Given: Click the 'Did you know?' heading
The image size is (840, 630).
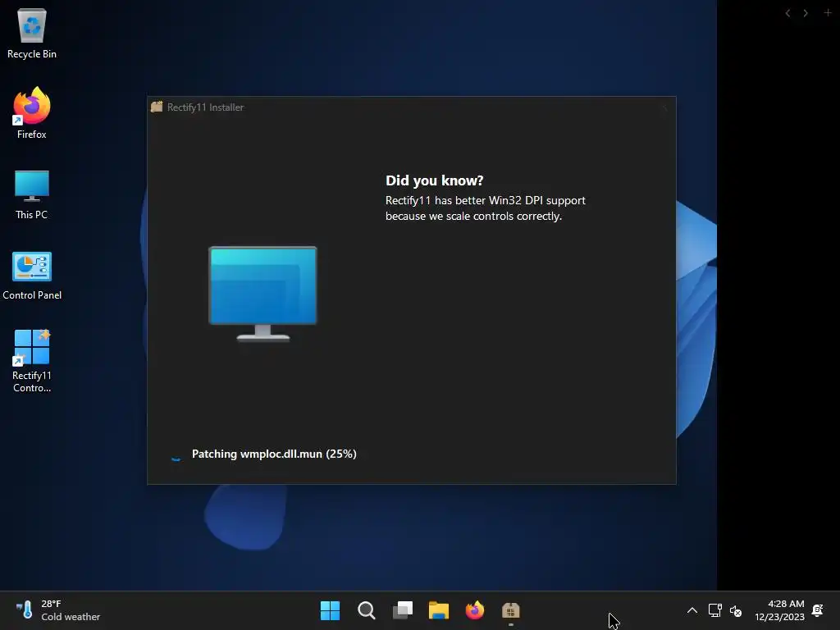Looking at the screenshot, I should coord(434,180).
